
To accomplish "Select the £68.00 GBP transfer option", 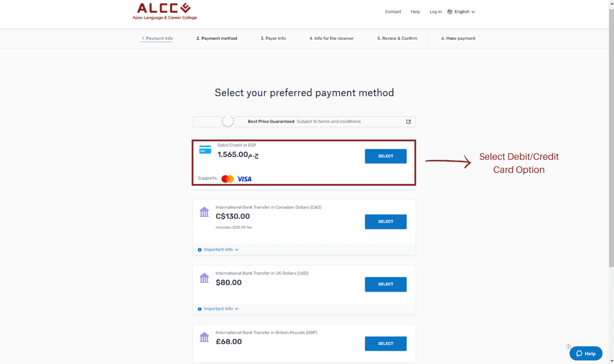I will pos(386,344).
